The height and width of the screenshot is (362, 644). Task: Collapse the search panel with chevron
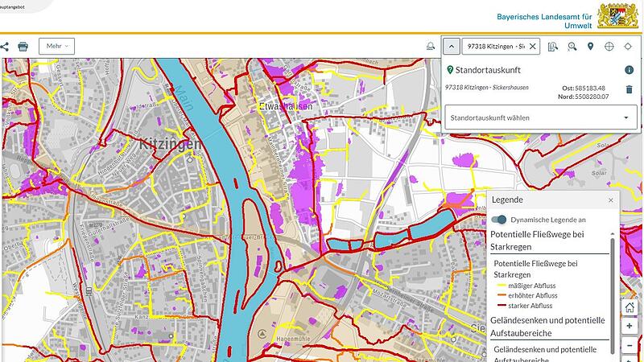pos(452,47)
